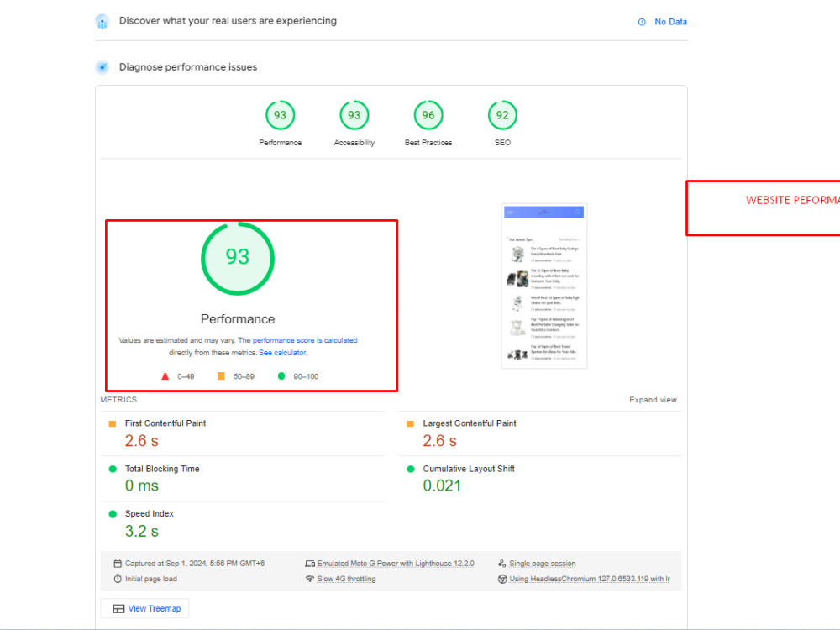Click the No Data info icon
The height and width of the screenshot is (630, 840).
[x=642, y=22]
